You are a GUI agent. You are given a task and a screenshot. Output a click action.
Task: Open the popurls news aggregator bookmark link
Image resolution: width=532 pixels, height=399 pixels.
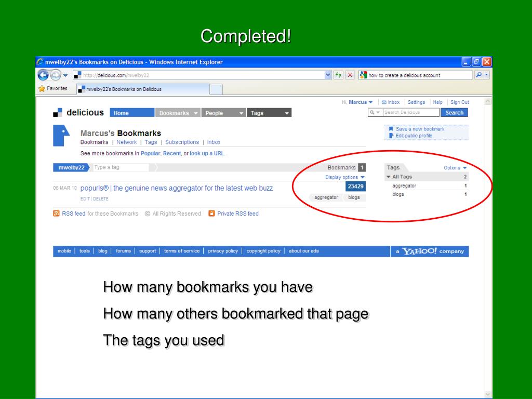pyautogui.click(x=177, y=188)
